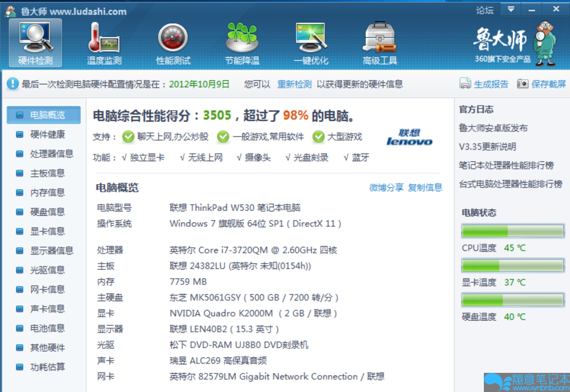Open the title bar dropdown arrow menu

(511, 9)
